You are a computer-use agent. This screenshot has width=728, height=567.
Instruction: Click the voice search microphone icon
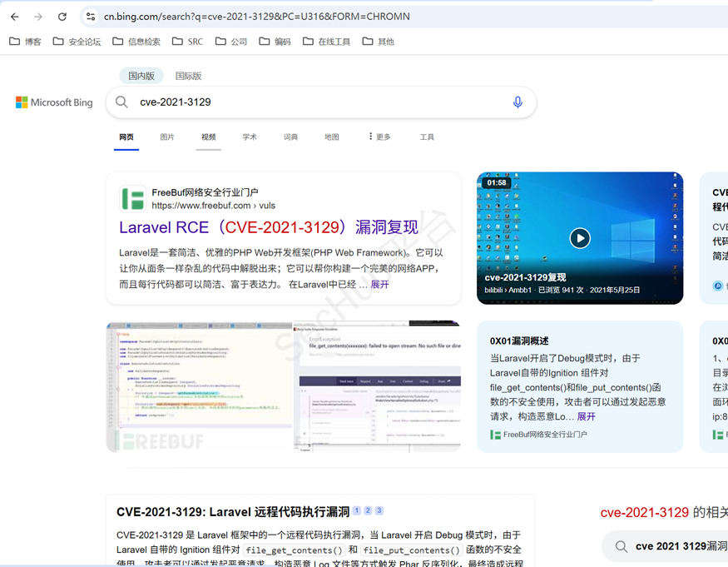tap(518, 102)
